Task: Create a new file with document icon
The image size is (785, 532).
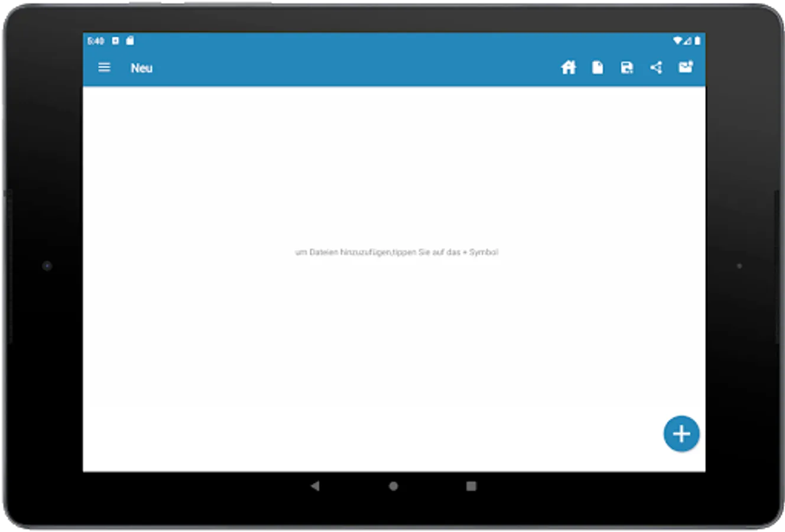Action: point(598,67)
